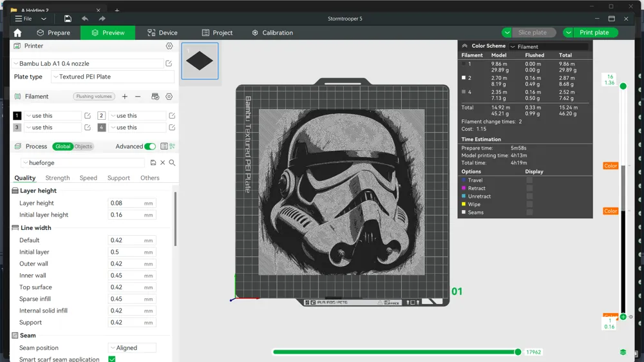Edit filament 1 preset icon
Viewport: 644px width, 362px height.
coord(88,116)
